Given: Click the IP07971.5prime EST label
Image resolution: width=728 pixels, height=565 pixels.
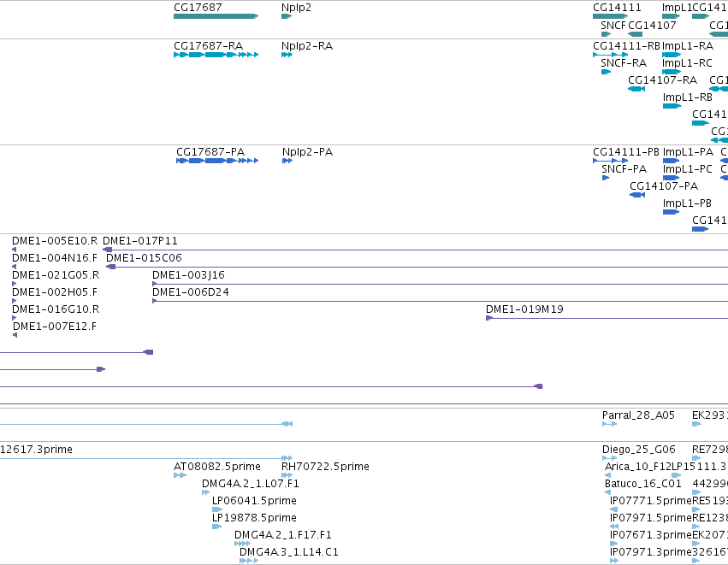Looking at the screenshot, I should click(651, 519).
